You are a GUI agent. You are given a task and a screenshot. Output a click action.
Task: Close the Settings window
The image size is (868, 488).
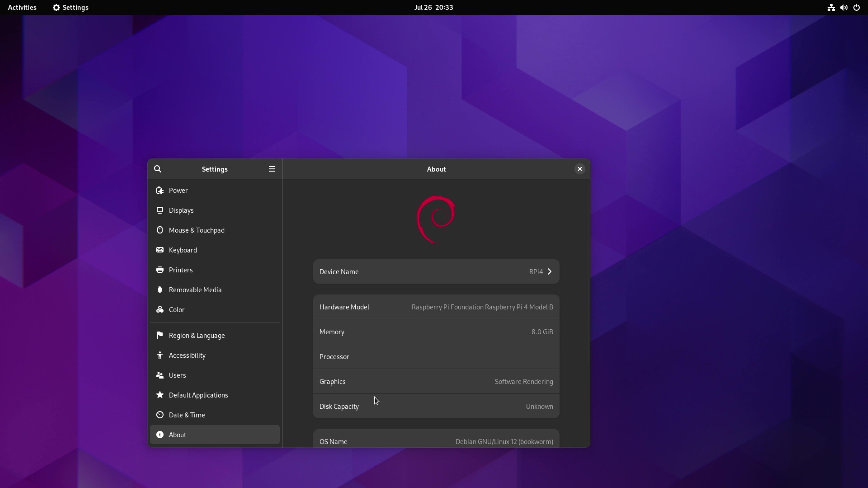[x=580, y=169]
